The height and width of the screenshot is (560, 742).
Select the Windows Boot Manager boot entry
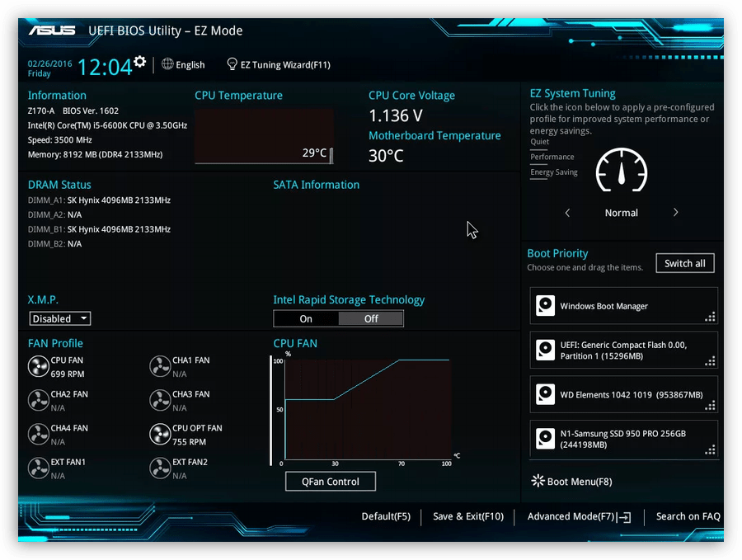(624, 306)
